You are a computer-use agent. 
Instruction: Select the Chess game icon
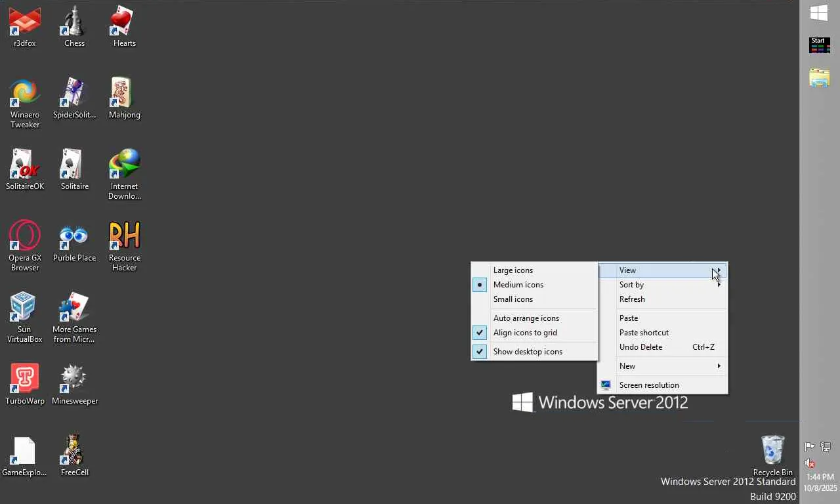(x=74, y=26)
